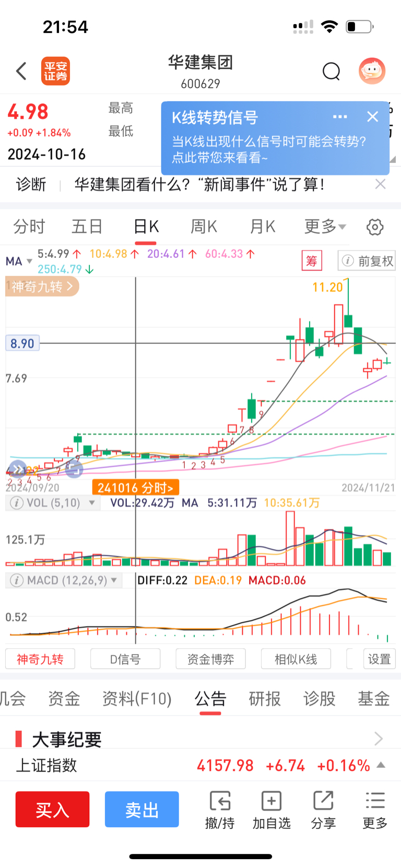Open the search magnifier icon
Screen dimensions: 401x868
click(331, 71)
